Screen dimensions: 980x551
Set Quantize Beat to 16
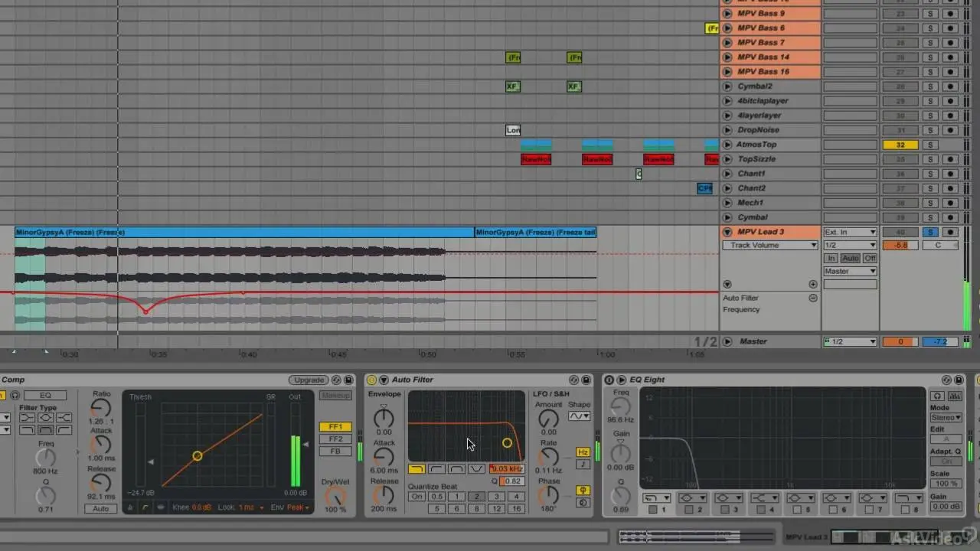click(x=516, y=509)
